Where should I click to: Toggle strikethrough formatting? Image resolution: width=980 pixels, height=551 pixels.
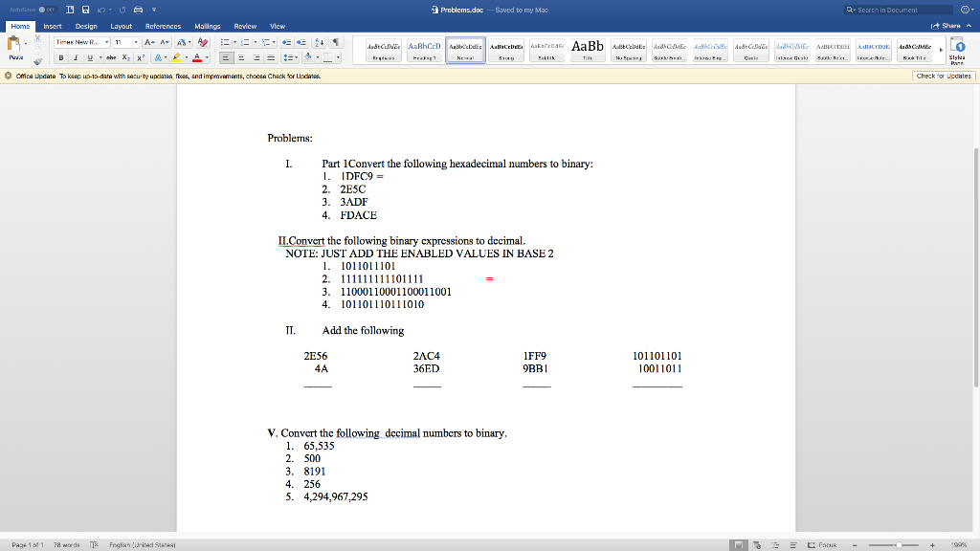click(x=111, y=57)
